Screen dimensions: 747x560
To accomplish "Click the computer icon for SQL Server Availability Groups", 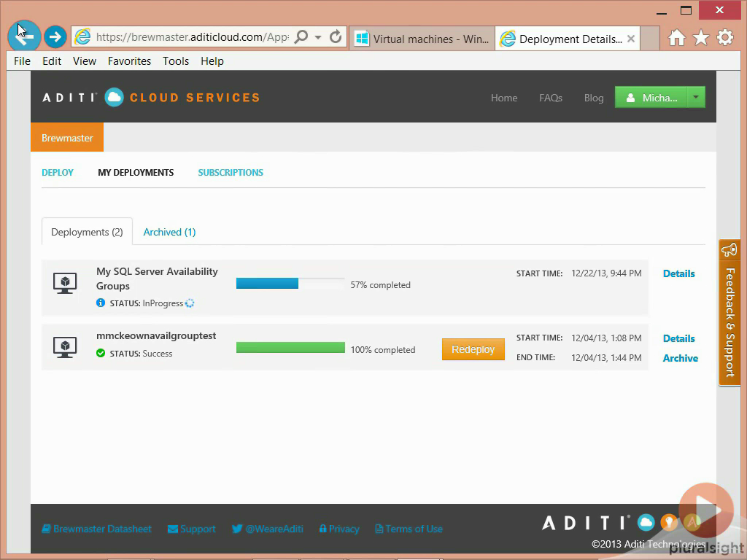I will (x=65, y=283).
